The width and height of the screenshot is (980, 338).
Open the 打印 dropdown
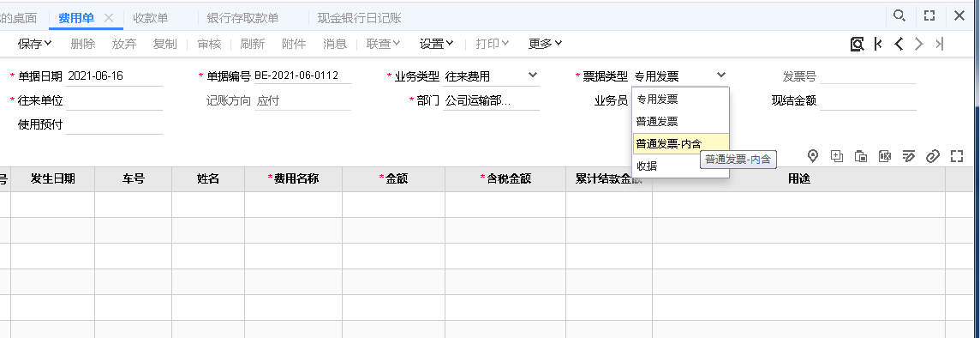(492, 44)
